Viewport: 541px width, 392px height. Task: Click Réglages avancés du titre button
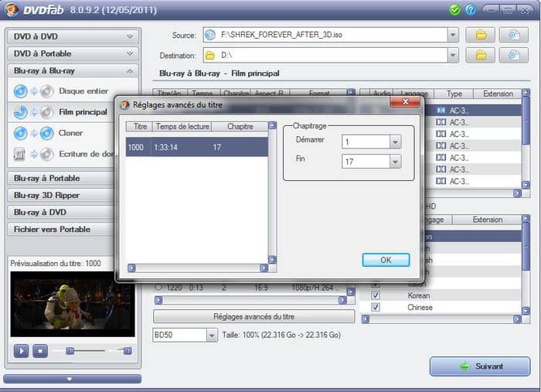tap(253, 316)
